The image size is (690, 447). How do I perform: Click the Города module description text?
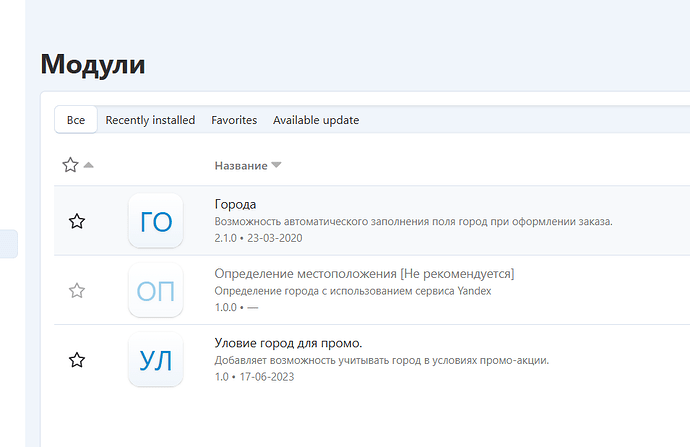(413, 221)
